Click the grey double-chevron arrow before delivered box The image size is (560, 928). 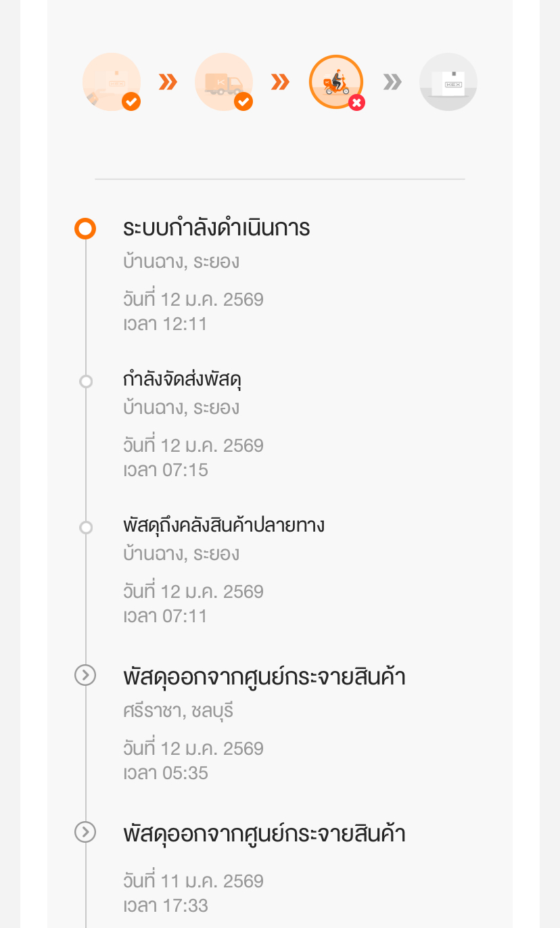coord(392,82)
